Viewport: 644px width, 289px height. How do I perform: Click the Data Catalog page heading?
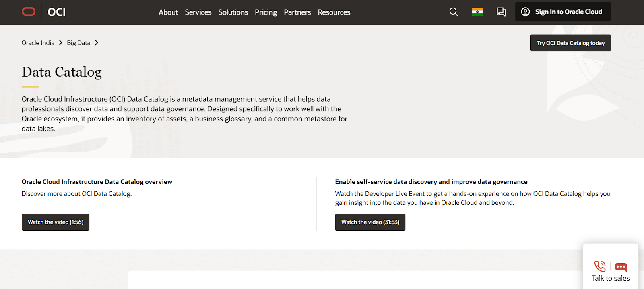pyautogui.click(x=62, y=72)
